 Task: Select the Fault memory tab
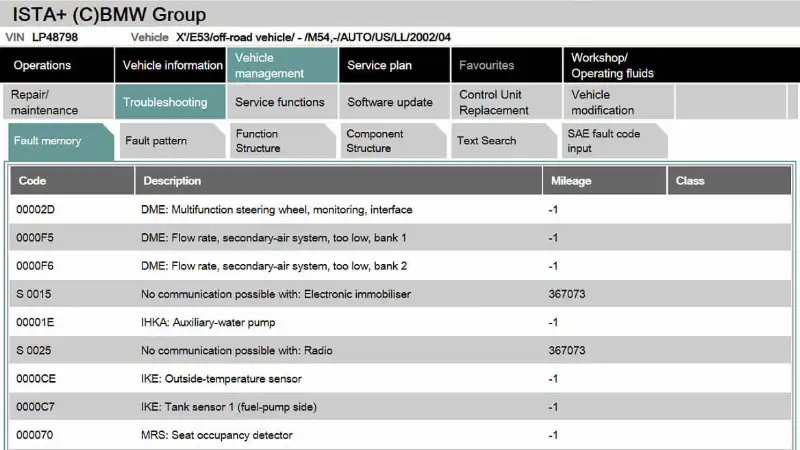(61, 141)
